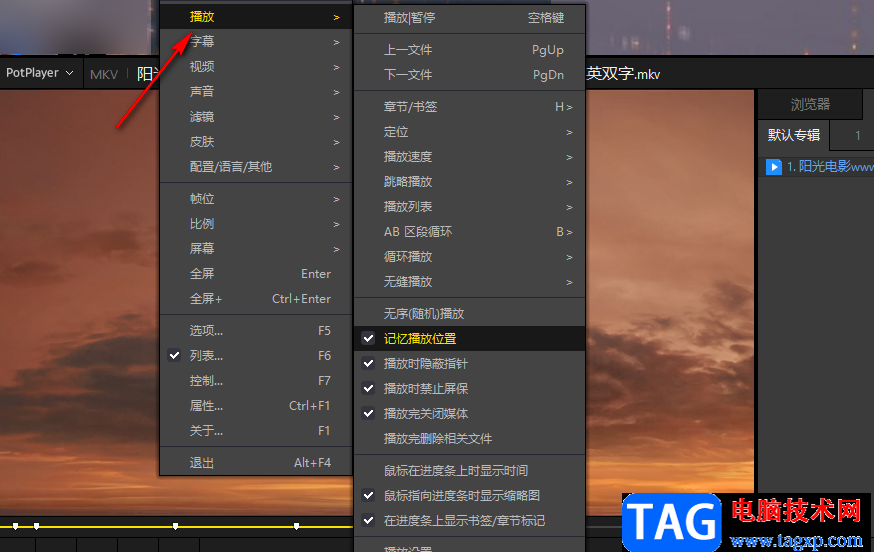Open AB 区段循环 submenu
This screenshot has width=874, height=552.
(469, 232)
